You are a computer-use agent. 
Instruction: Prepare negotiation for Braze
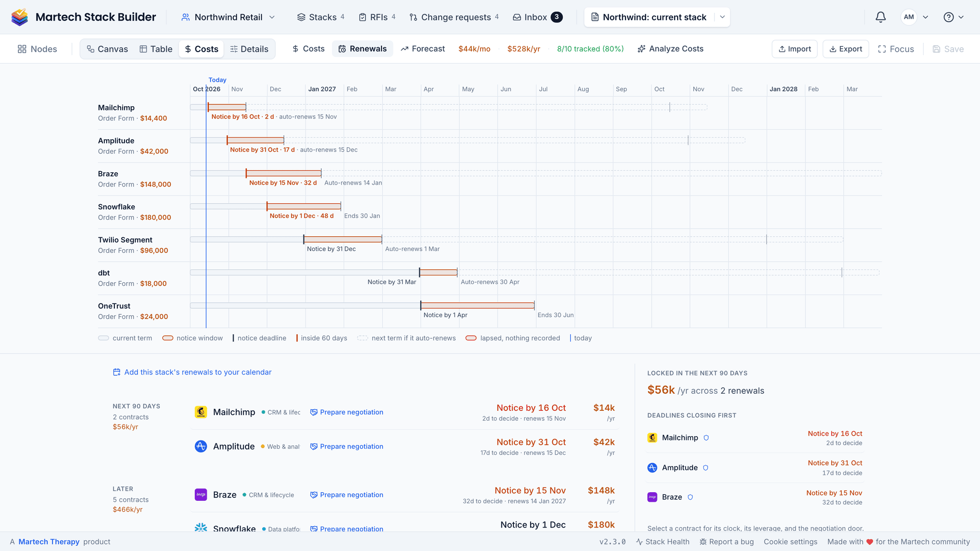pyautogui.click(x=346, y=495)
